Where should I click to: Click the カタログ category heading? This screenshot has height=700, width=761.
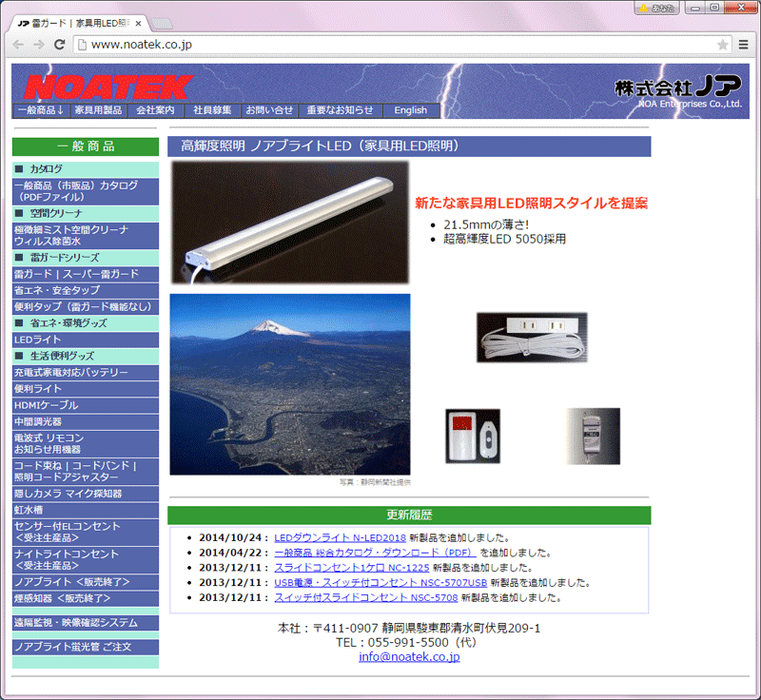(x=86, y=168)
